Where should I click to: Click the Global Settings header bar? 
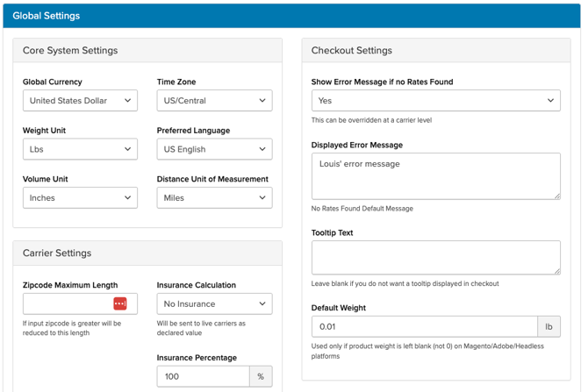click(x=290, y=16)
